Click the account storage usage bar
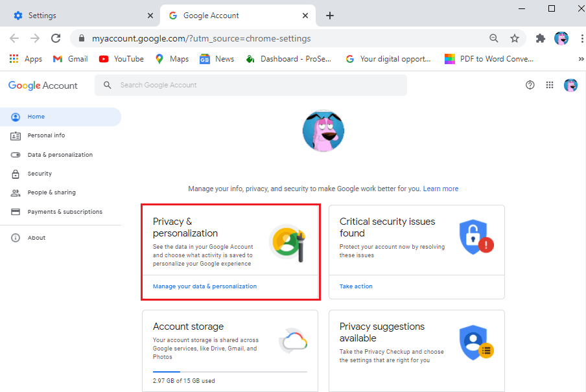 230,372
